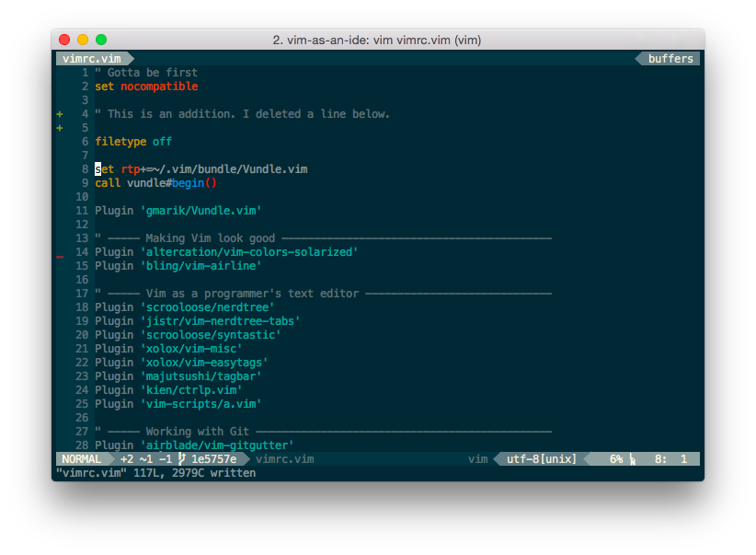This screenshot has width=756, height=555.
Task: Click the 'scrooloose/nerdtree' plugin string
Action: 207,307
